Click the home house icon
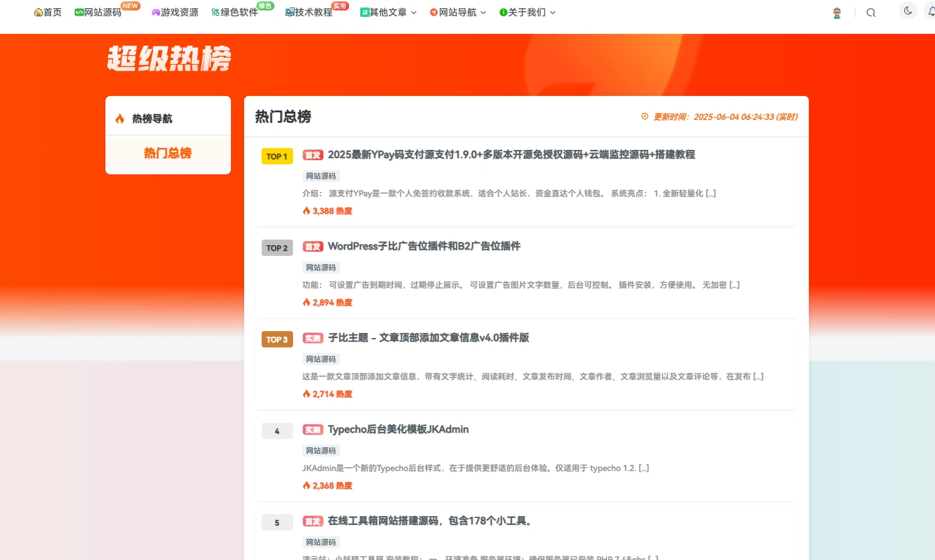Viewport: 935px width, 560px height. 38,13
